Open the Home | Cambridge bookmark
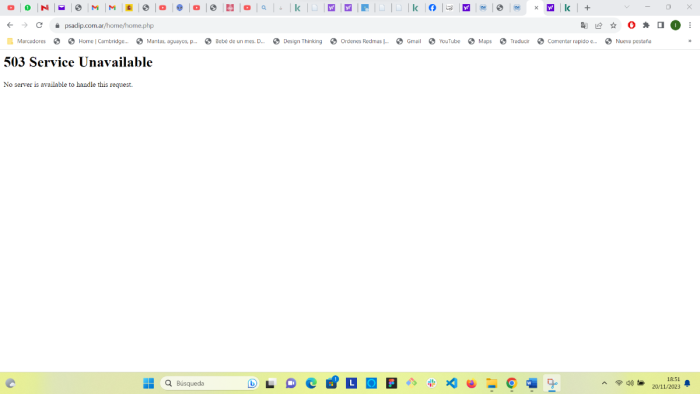Image resolution: width=700 pixels, height=394 pixels. point(98,41)
